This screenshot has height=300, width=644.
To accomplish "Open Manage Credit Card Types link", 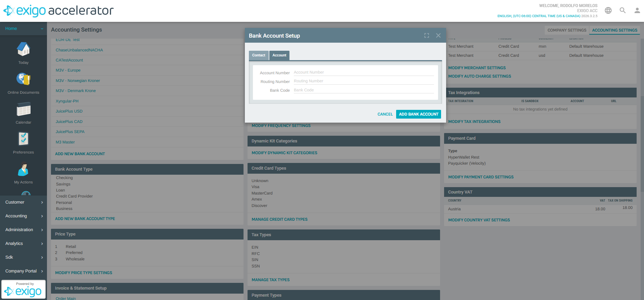I will [279, 219].
